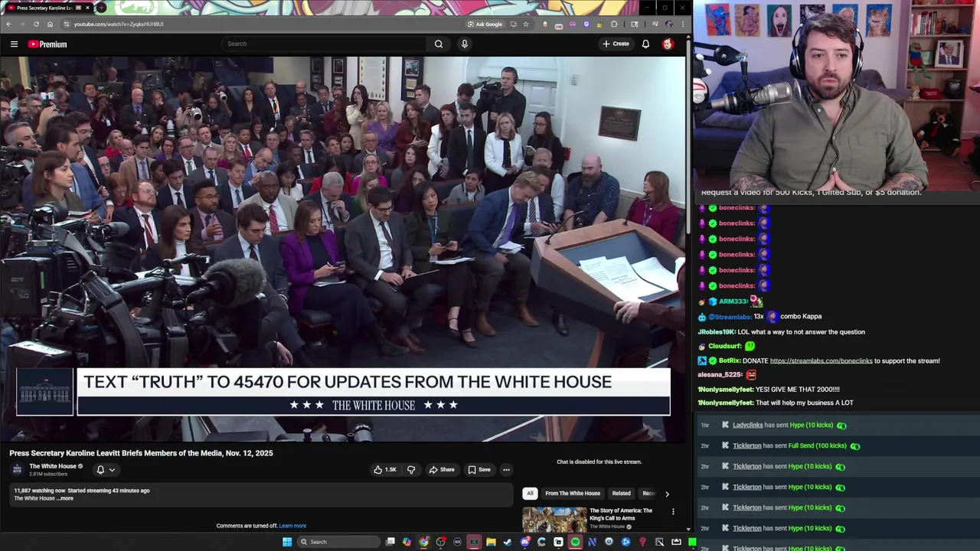Open options for The Story of America video

tap(673, 511)
